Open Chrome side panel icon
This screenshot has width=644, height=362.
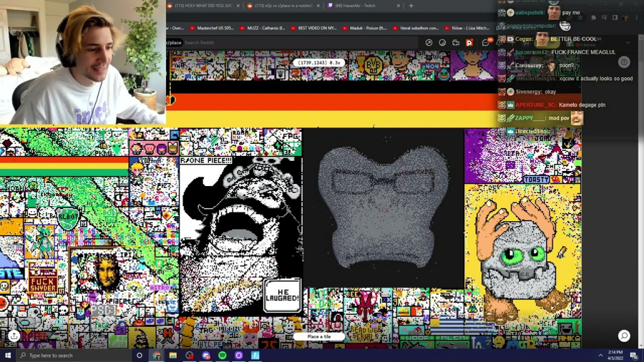click(615, 18)
